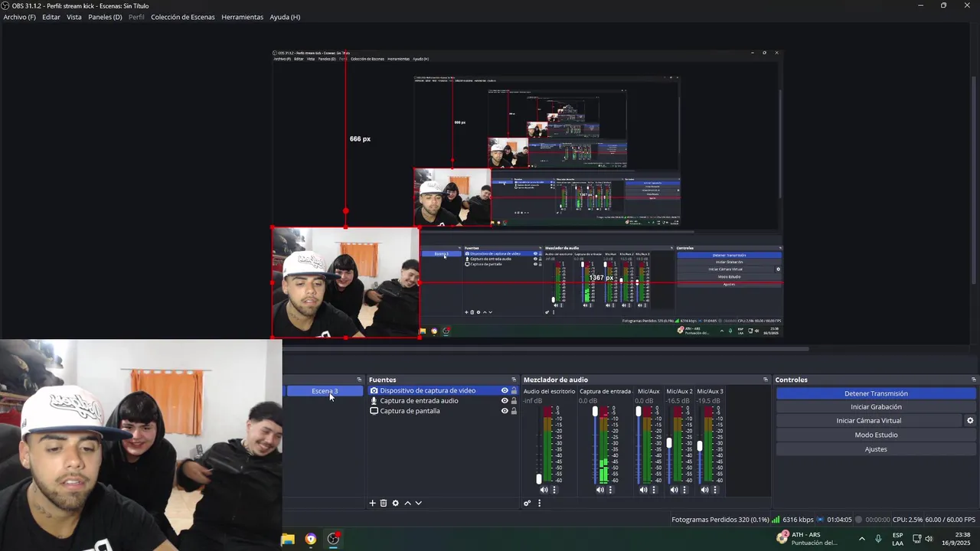The width and height of the screenshot is (980, 551).
Task: Click the Audio del escritorio volume fader
Action: [x=538, y=478]
